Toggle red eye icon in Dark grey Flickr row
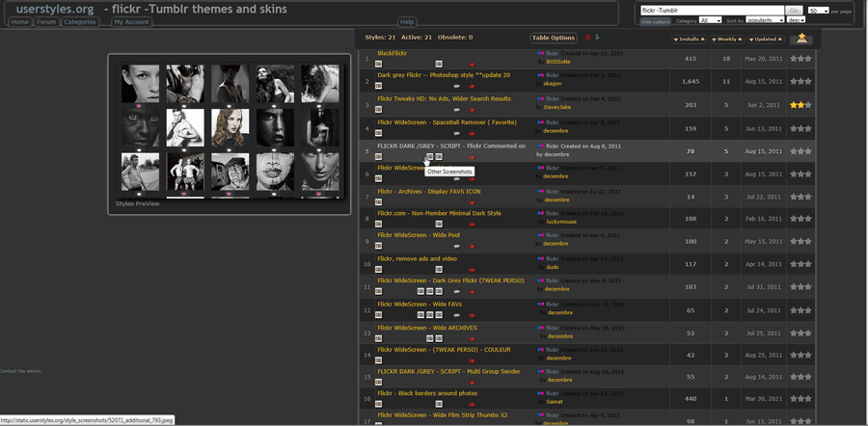Viewport: 868px width, 426px height. [473, 87]
